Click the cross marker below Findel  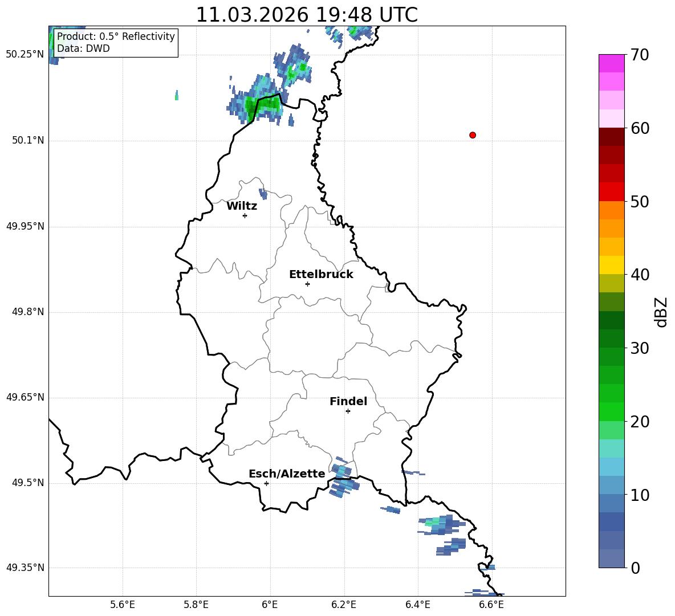point(348,411)
